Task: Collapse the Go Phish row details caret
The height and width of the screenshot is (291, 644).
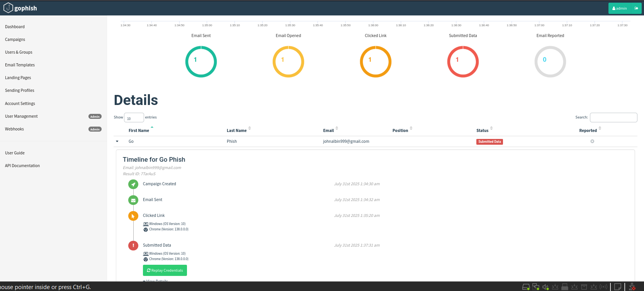Action: [117, 141]
